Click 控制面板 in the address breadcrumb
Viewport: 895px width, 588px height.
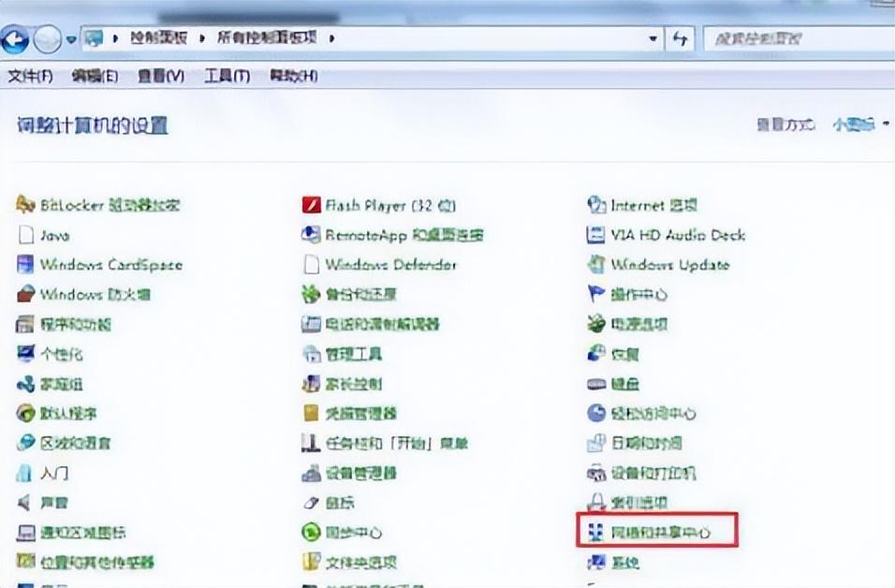159,38
